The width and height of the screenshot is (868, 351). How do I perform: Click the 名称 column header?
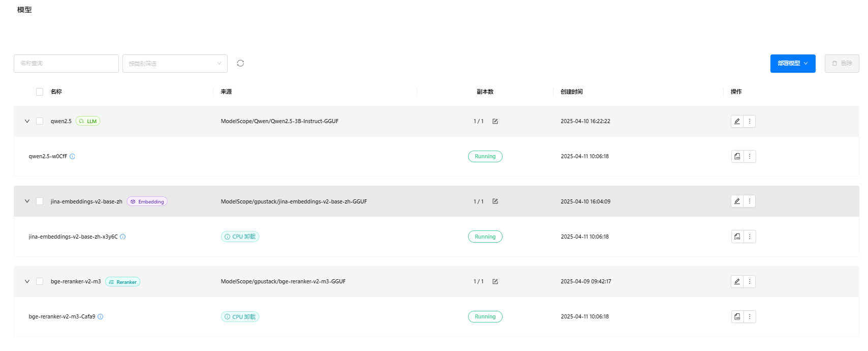click(x=56, y=92)
